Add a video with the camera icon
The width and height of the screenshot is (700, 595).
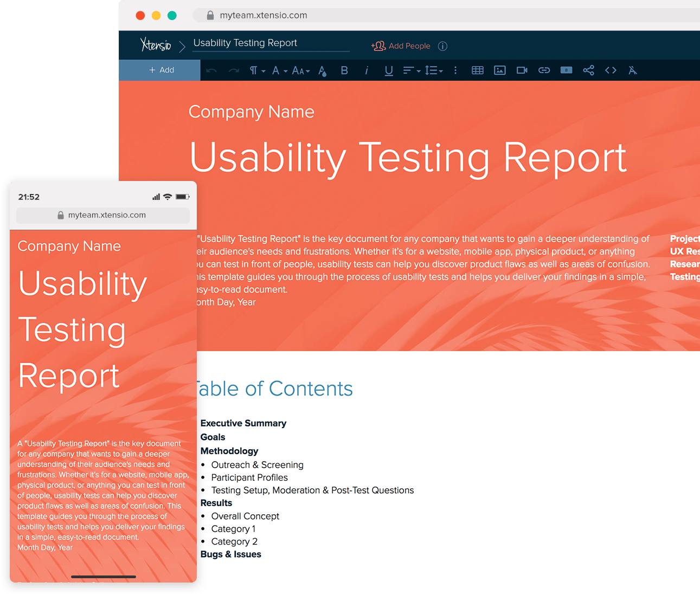pos(521,70)
